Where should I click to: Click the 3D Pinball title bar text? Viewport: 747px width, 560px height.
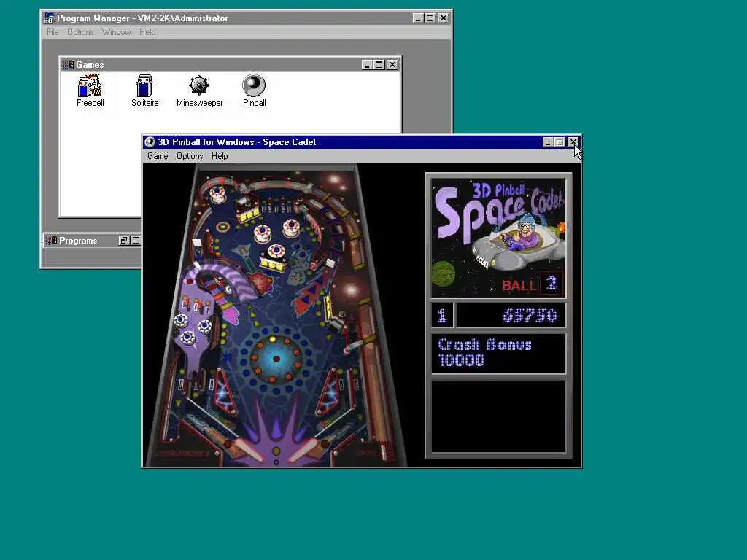pyautogui.click(x=237, y=142)
